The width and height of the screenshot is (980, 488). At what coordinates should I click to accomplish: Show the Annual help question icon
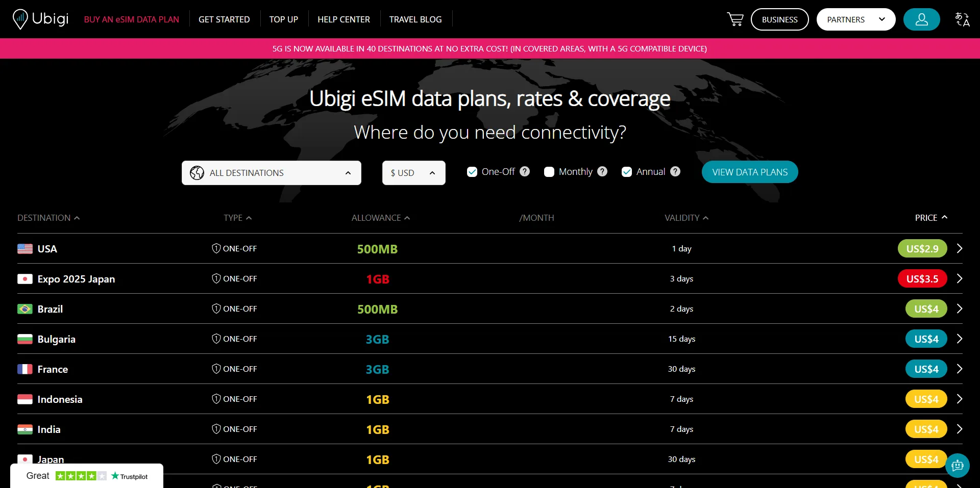point(675,172)
